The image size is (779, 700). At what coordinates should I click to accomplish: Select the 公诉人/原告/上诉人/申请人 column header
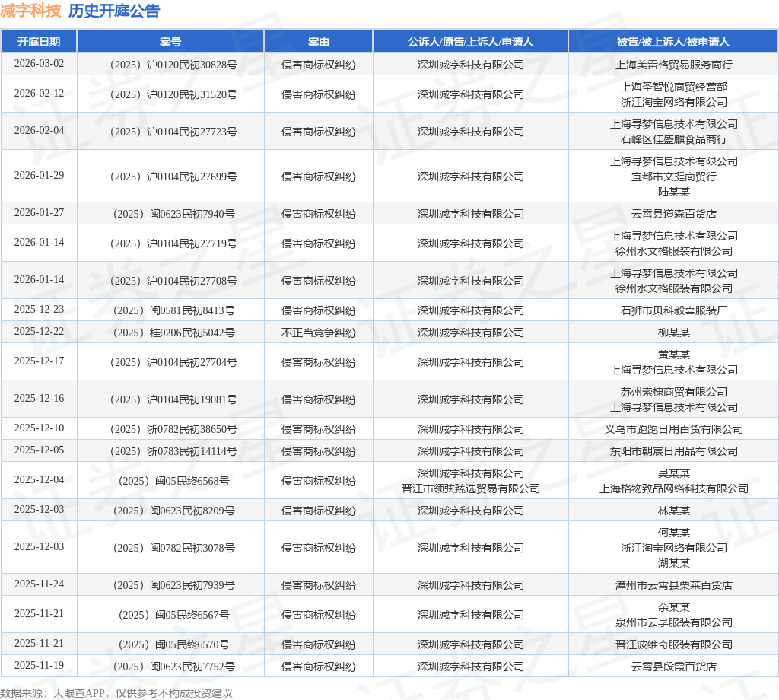470,42
